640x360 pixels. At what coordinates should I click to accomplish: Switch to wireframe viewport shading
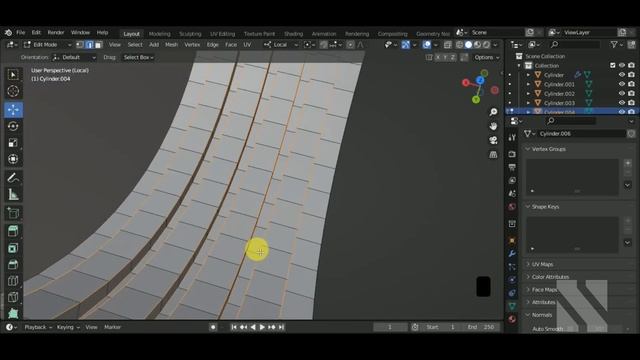pos(460,45)
